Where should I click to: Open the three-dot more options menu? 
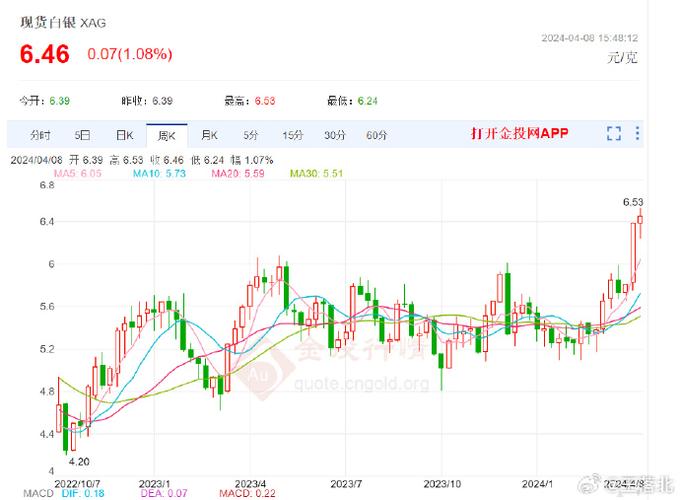click(x=638, y=134)
